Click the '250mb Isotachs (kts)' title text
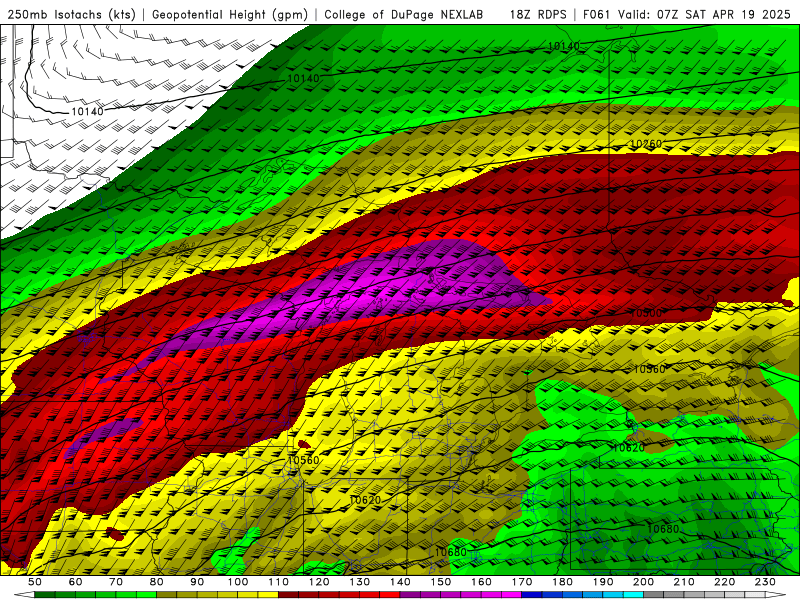Viewport: 800px width, 600px height. tap(71, 14)
